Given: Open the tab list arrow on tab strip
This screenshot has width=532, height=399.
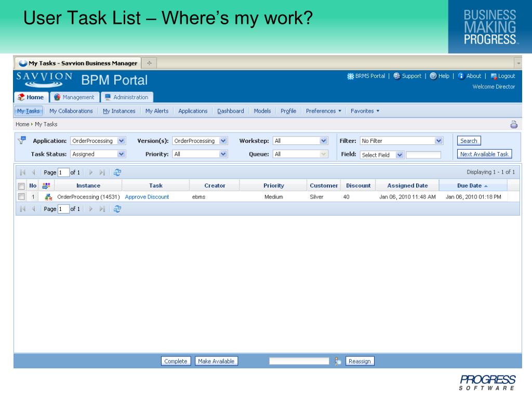Looking at the screenshot, I should point(518,63).
